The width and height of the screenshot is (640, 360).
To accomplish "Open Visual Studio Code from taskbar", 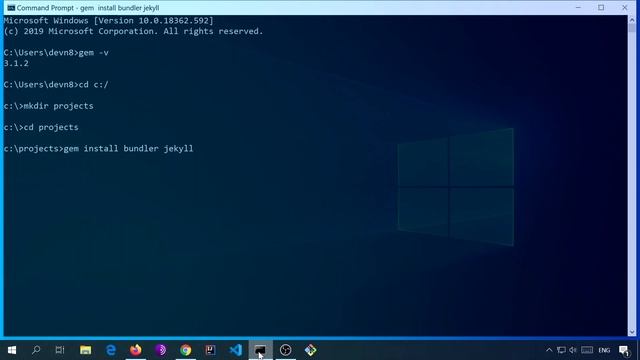I will pyautogui.click(x=236, y=350).
